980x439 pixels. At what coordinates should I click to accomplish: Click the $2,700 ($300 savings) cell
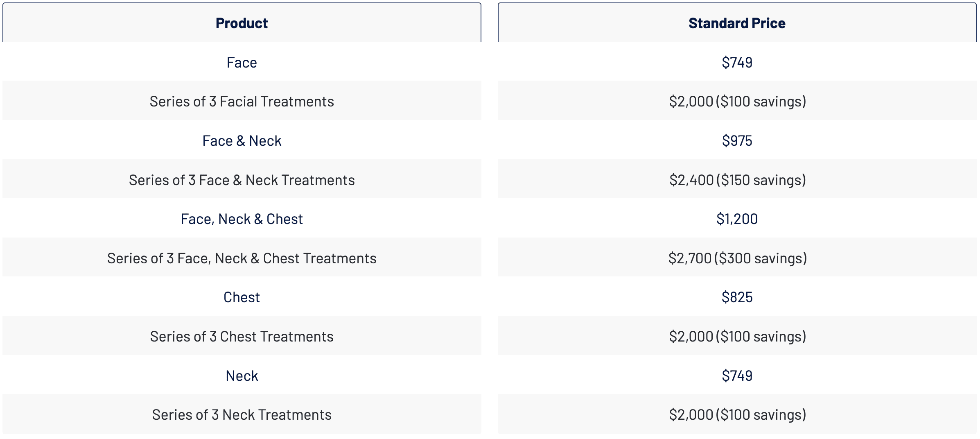pos(737,257)
